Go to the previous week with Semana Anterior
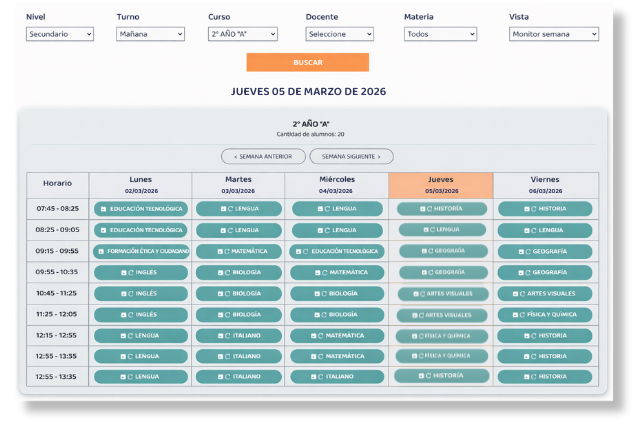This screenshot has height=423, width=635. coord(262,156)
